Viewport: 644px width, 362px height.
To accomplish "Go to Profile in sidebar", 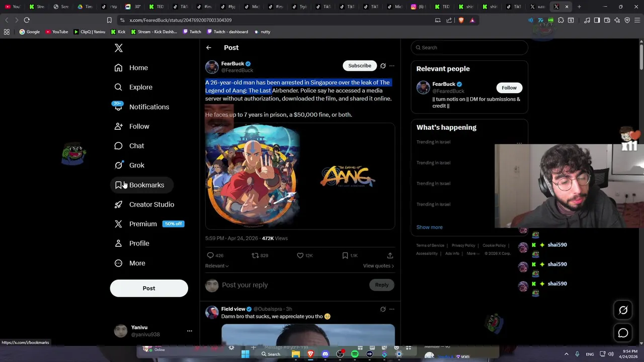I will point(132,243).
